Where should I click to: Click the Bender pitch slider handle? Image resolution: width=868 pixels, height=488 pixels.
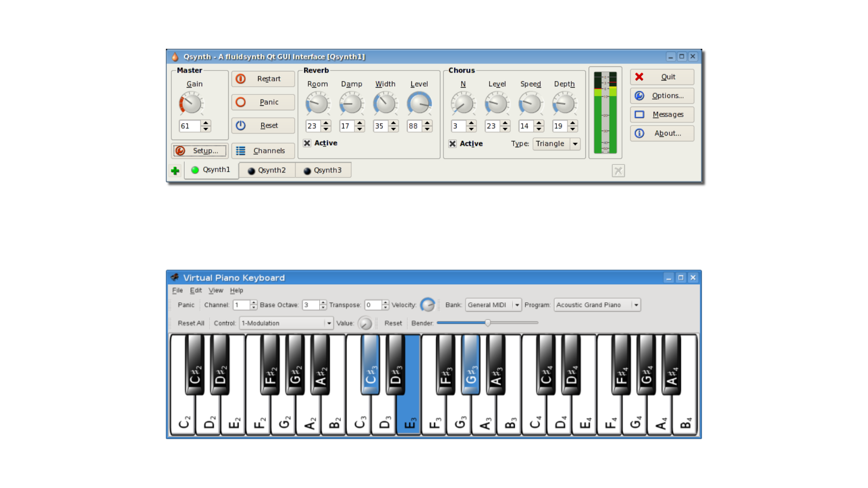pos(488,323)
